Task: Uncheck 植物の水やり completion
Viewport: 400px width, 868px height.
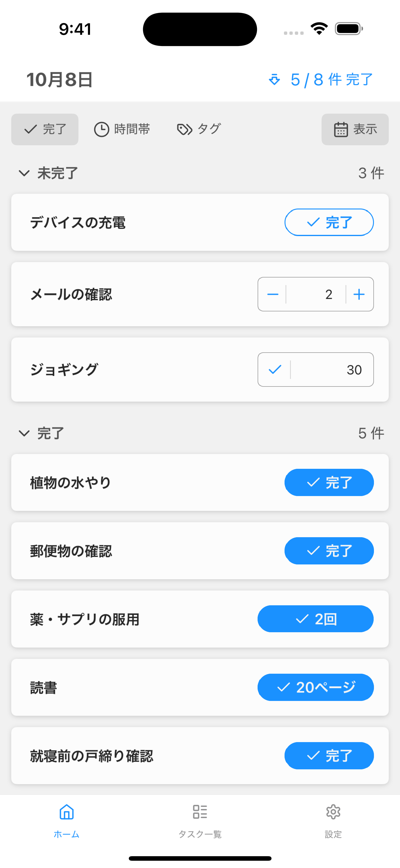Action: [x=329, y=482]
